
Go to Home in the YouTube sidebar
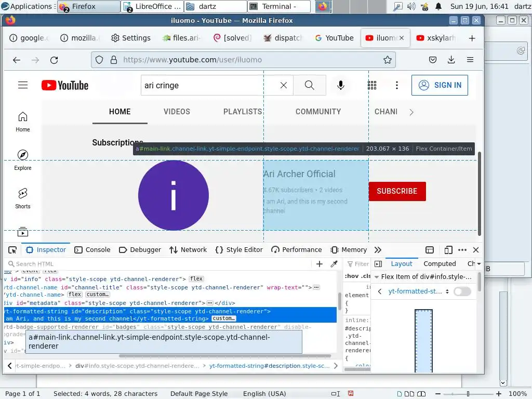(x=23, y=122)
